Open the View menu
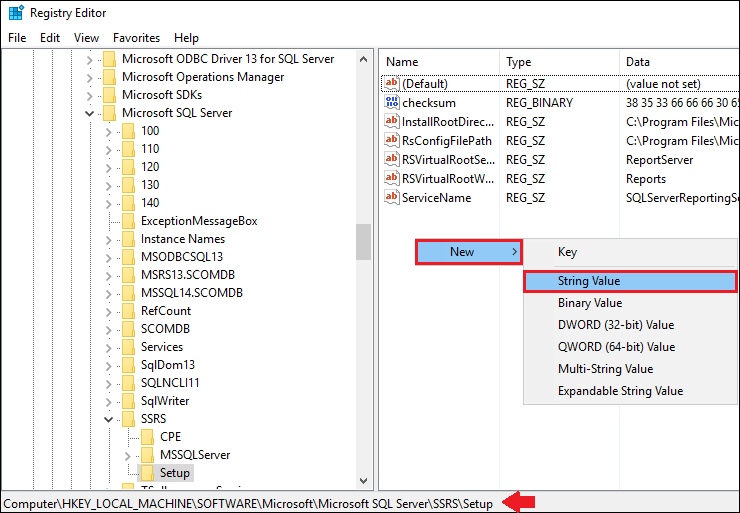 pos(86,38)
